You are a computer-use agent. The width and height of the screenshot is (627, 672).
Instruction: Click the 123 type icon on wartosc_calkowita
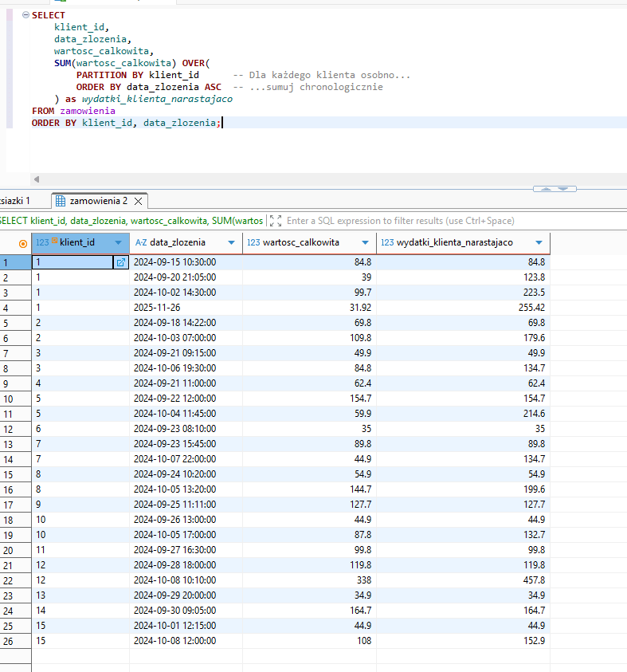(253, 242)
